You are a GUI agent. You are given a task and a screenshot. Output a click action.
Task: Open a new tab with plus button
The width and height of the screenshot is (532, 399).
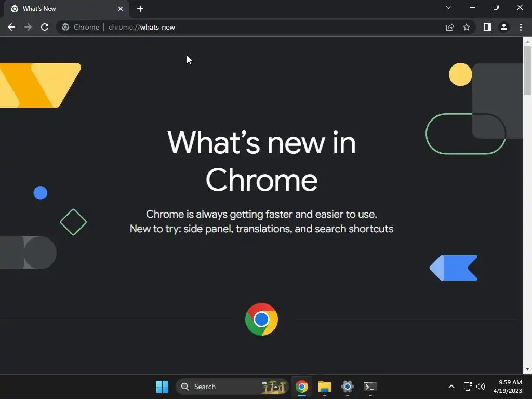[x=140, y=9]
